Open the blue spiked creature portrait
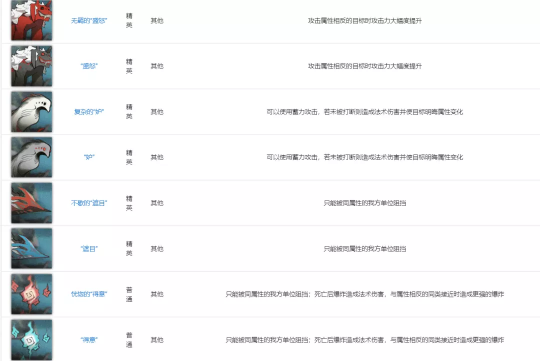 click(31, 248)
